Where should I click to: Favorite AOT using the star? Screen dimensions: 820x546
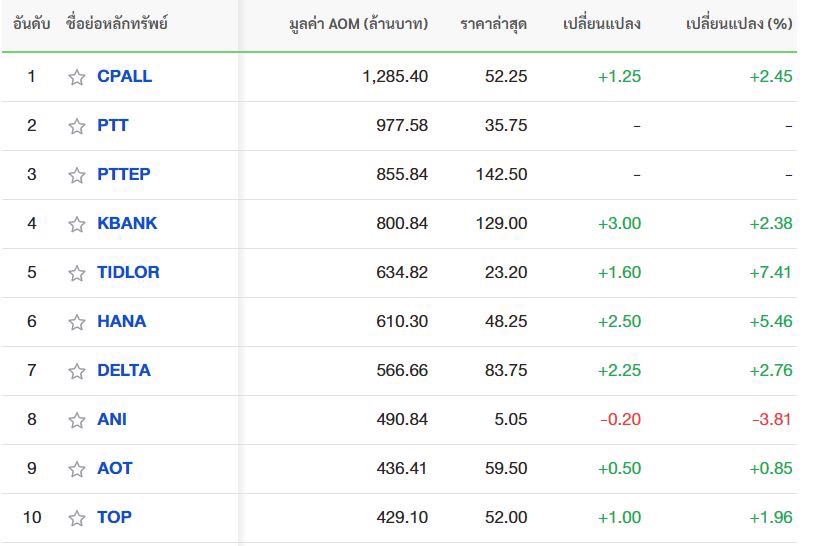(x=77, y=469)
